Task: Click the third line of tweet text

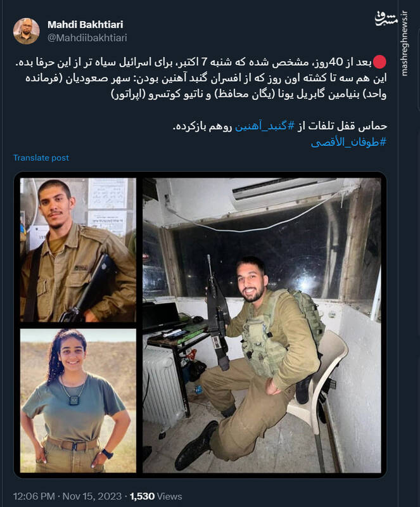Action: 248,94
